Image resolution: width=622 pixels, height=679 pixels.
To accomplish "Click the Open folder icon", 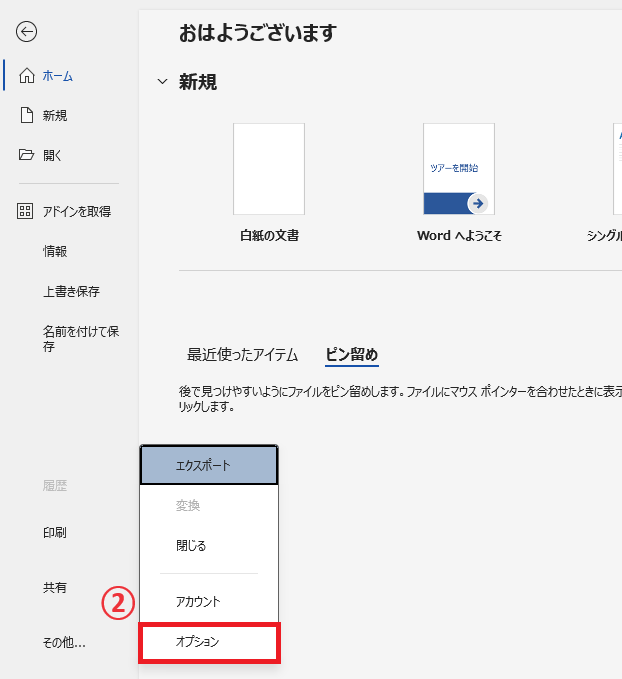I will pos(26,155).
